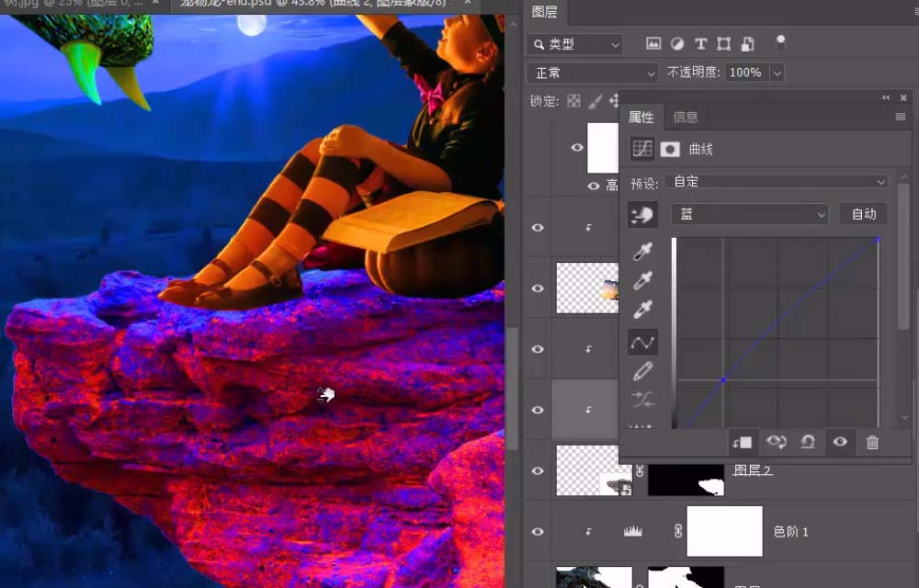This screenshot has width=919, height=588.
Task: Close the 宠物龙-end.psd document tab
Action: pos(467,4)
